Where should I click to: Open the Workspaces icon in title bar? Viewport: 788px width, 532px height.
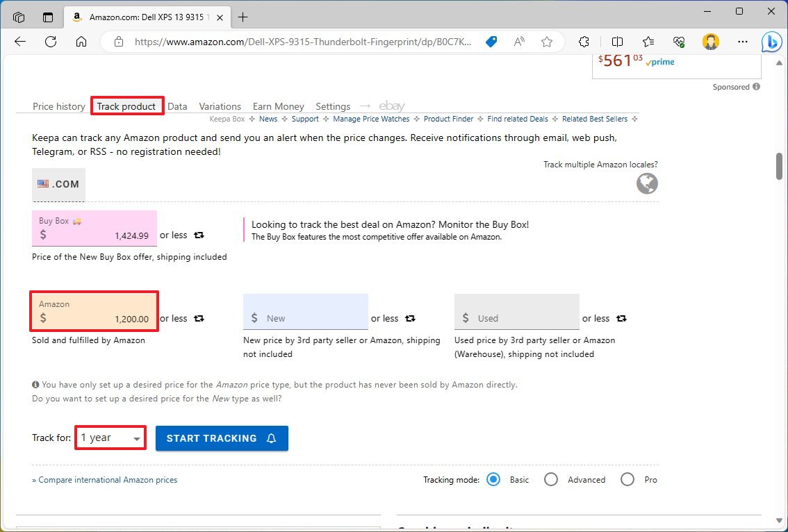point(19,17)
